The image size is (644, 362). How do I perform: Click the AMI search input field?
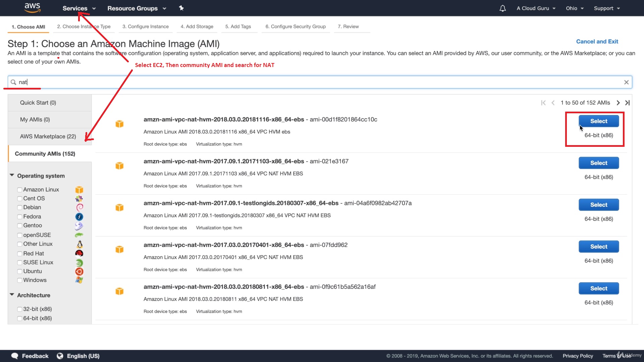click(319, 82)
